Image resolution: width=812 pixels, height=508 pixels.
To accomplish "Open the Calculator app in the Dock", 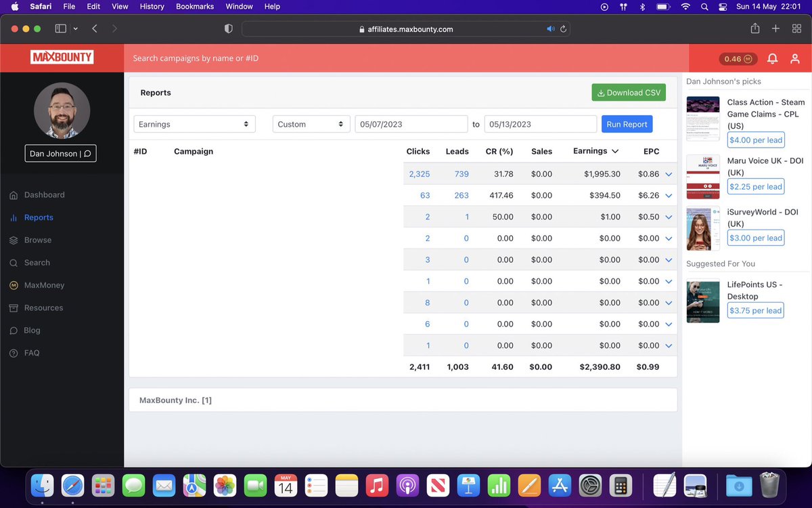I will [x=621, y=485].
